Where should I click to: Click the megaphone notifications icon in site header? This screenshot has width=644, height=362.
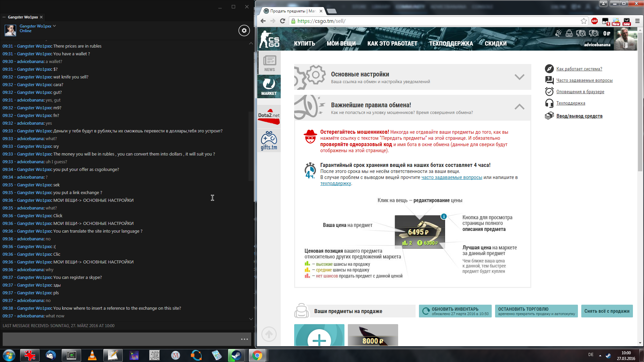tap(558, 33)
